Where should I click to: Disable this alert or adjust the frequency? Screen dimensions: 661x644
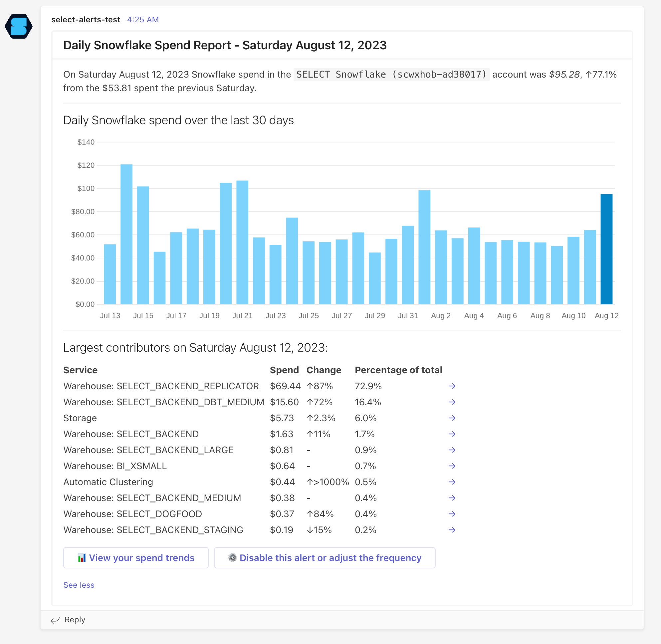tap(325, 558)
